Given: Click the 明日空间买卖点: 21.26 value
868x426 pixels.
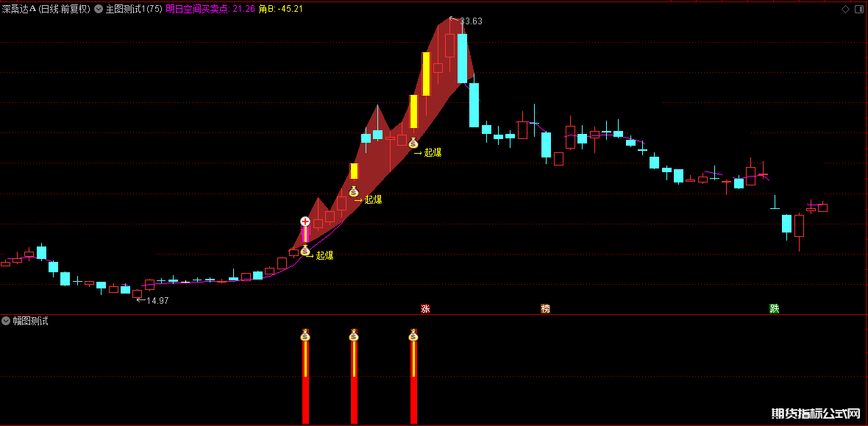Looking at the screenshot, I should pos(210,9).
